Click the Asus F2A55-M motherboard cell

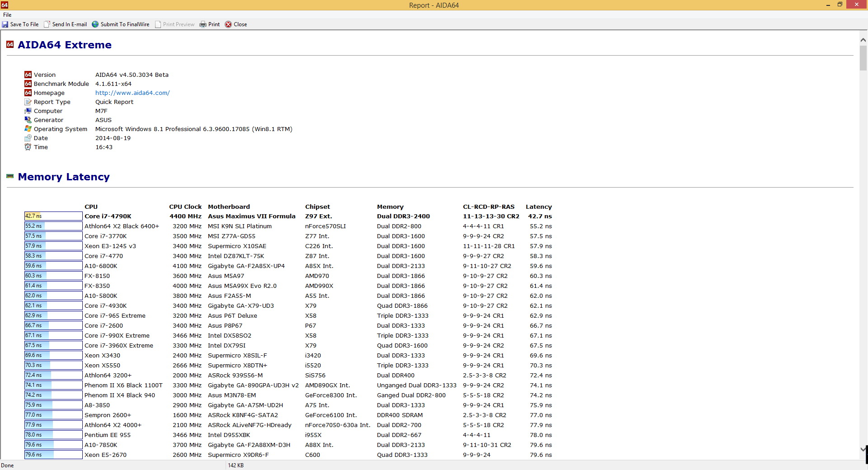tap(230, 296)
